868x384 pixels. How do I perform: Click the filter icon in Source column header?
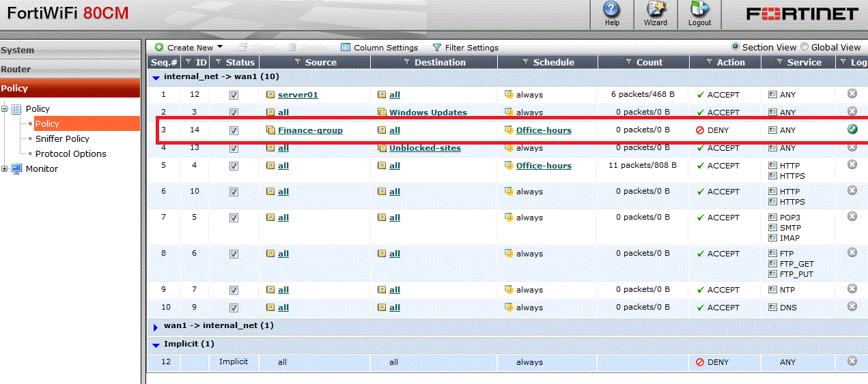pos(297,62)
